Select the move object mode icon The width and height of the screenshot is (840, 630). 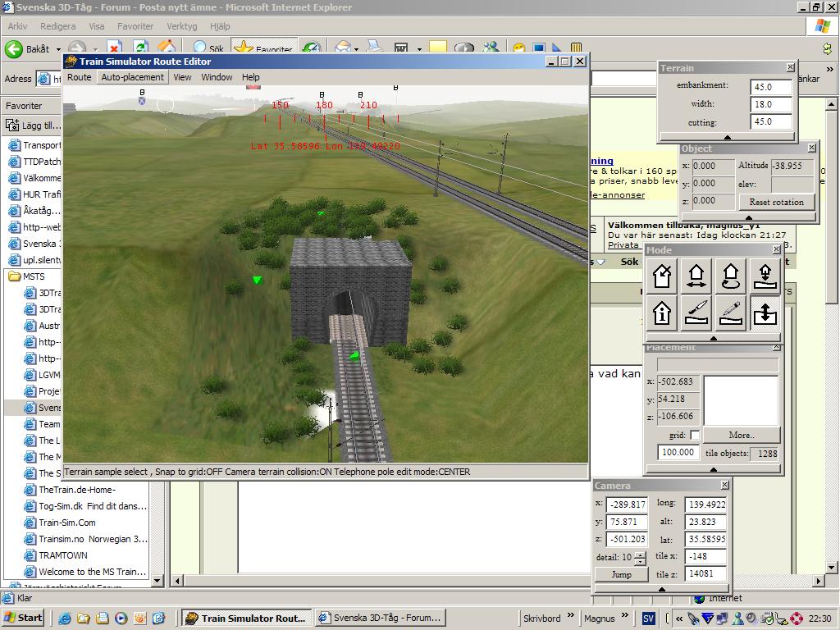tap(696, 276)
